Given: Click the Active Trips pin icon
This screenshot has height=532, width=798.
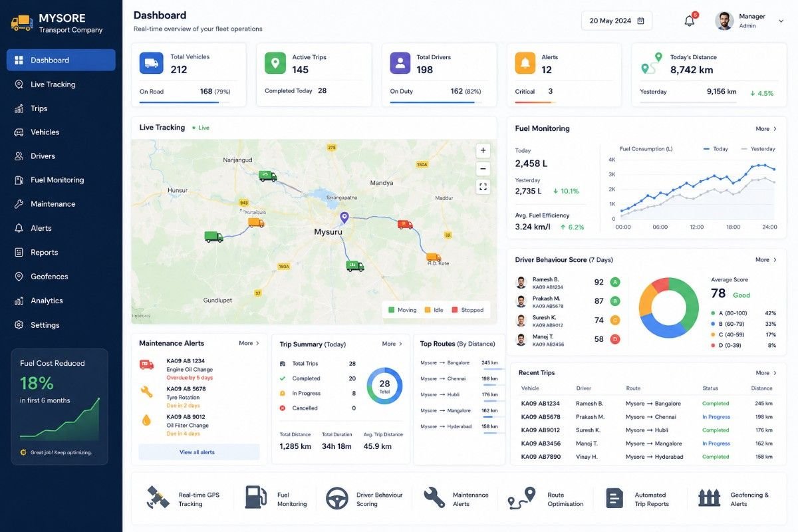Looking at the screenshot, I should click(x=275, y=63).
